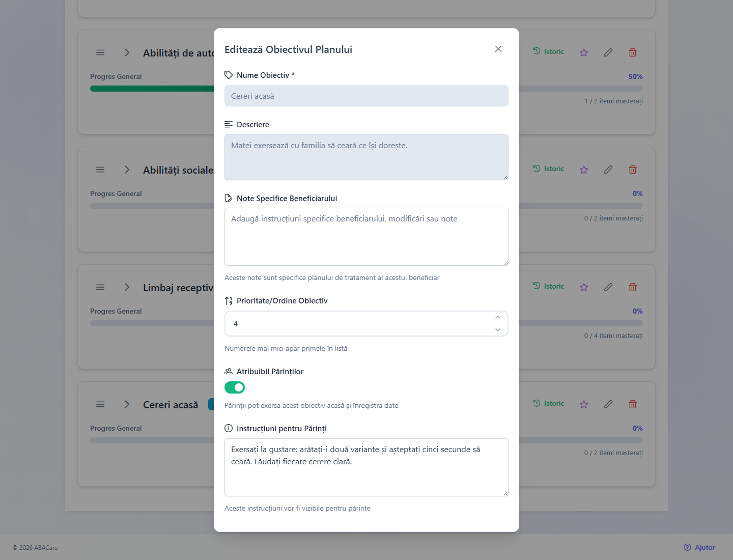Image resolution: width=733 pixels, height=560 pixels.
Task: Click the Prioritate/Ordine Obiectiv number field
Action: [x=366, y=324]
